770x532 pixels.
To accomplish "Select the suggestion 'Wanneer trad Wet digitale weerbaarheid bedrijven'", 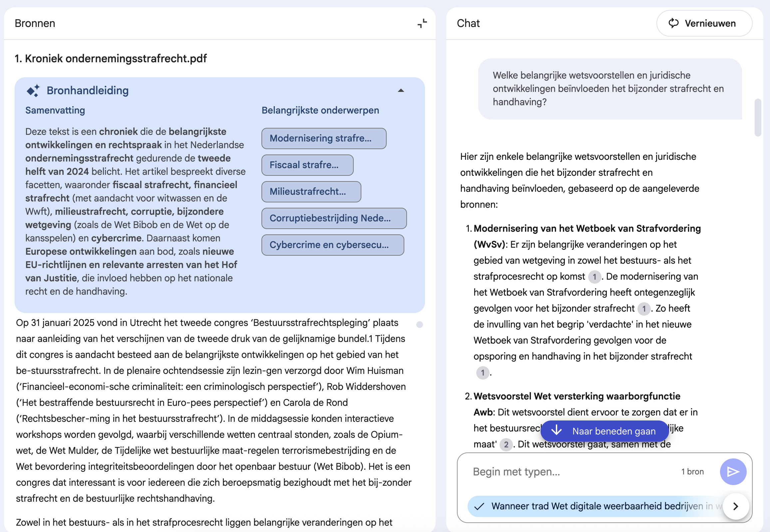I will [x=594, y=506].
